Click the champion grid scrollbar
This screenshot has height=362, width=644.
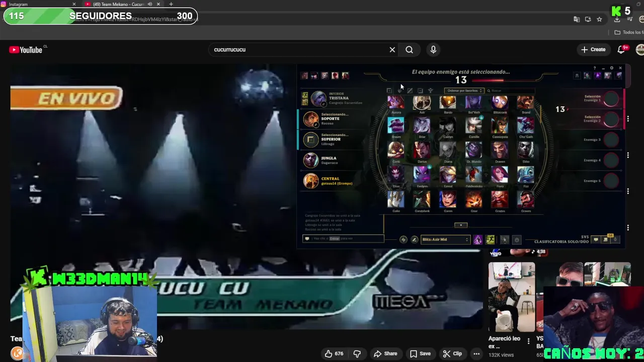pos(541,113)
